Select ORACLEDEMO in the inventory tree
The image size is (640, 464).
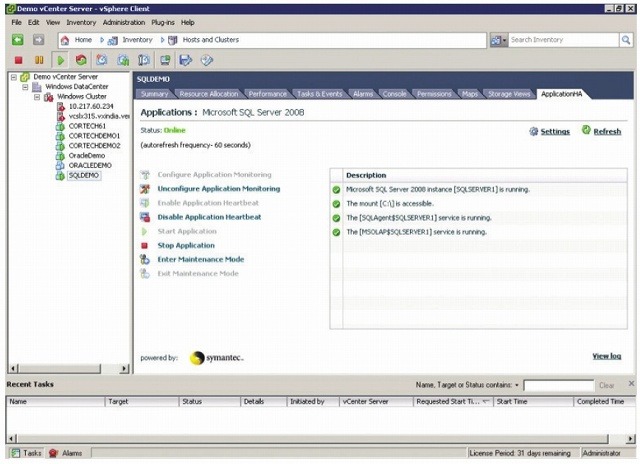point(90,166)
